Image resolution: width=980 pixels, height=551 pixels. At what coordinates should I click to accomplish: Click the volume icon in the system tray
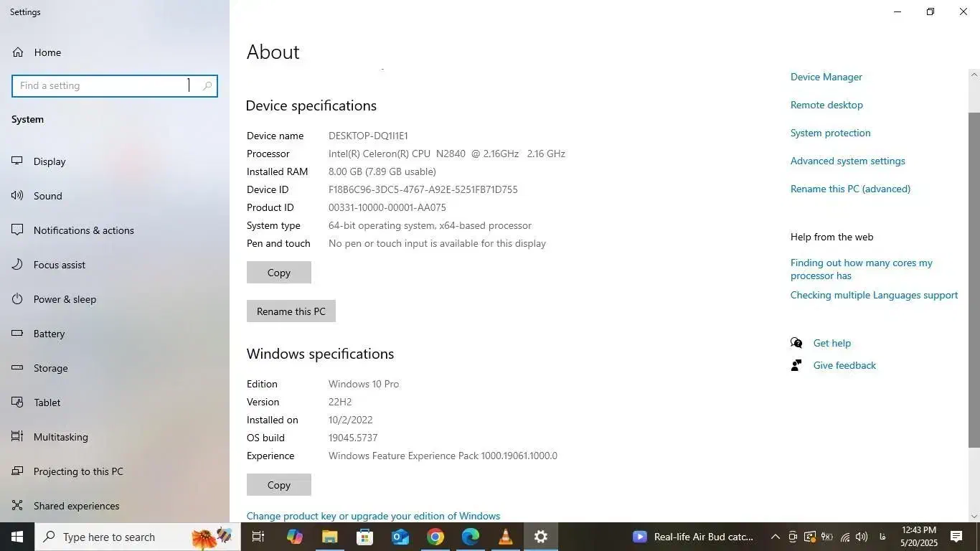point(862,537)
